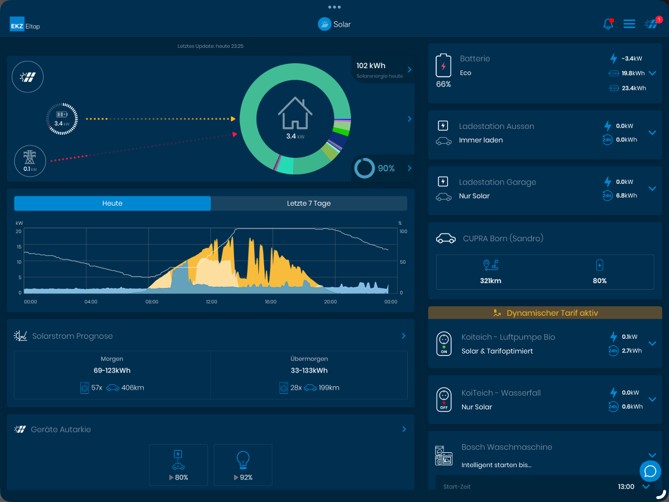Image resolution: width=669 pixels, height=502 pixels.
Task: Click the circular solar panel icon at the top left of the energy flow card
Action: click(x=28, y=77)
